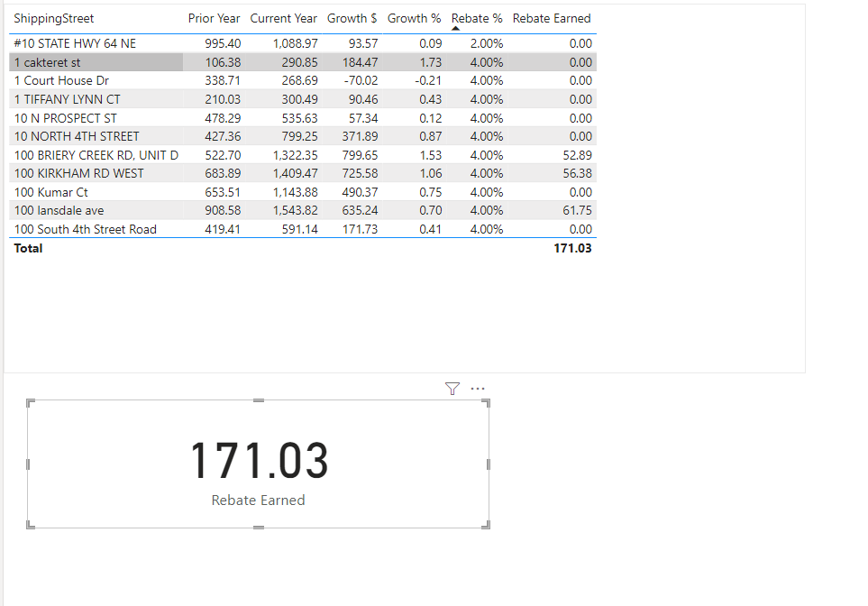Click Growth $ value 799.65
This screenshot has width=868, height=606.
click(360, 155)
